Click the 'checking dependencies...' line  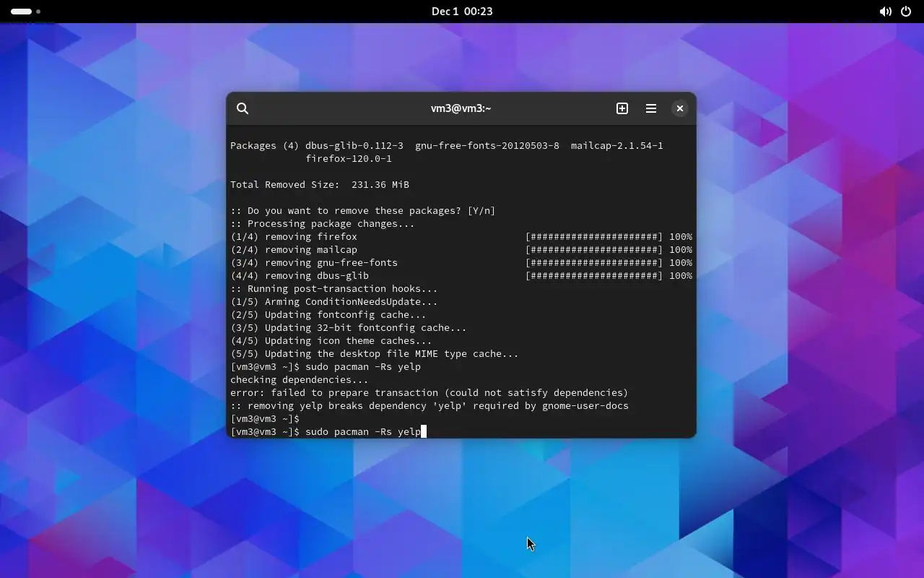click(x=300, y=380)
